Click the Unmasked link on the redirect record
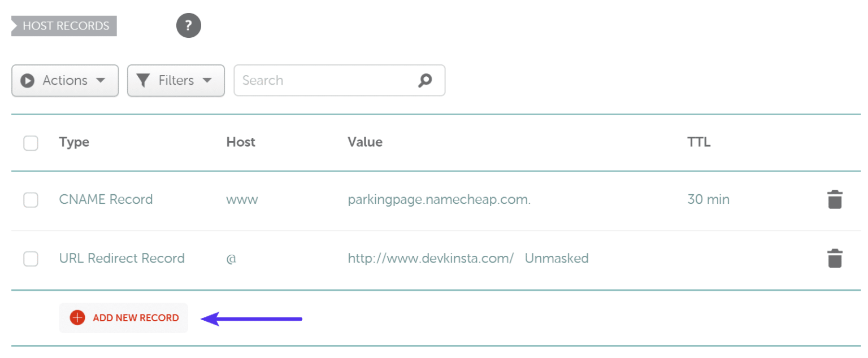Viewport: 868px width, 358px height. click(x=556, y=258)
